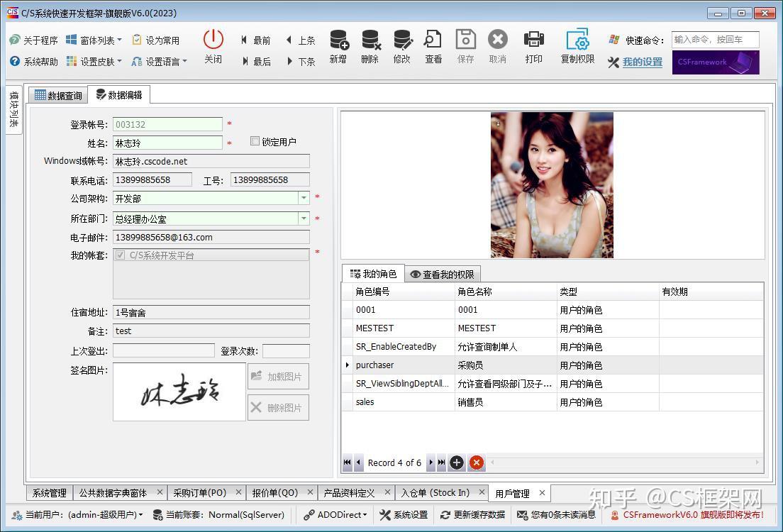The width and height of the screenshot is (783, 532).
Task: Click the 删除图片 button
Action: [x=278, y=407]
